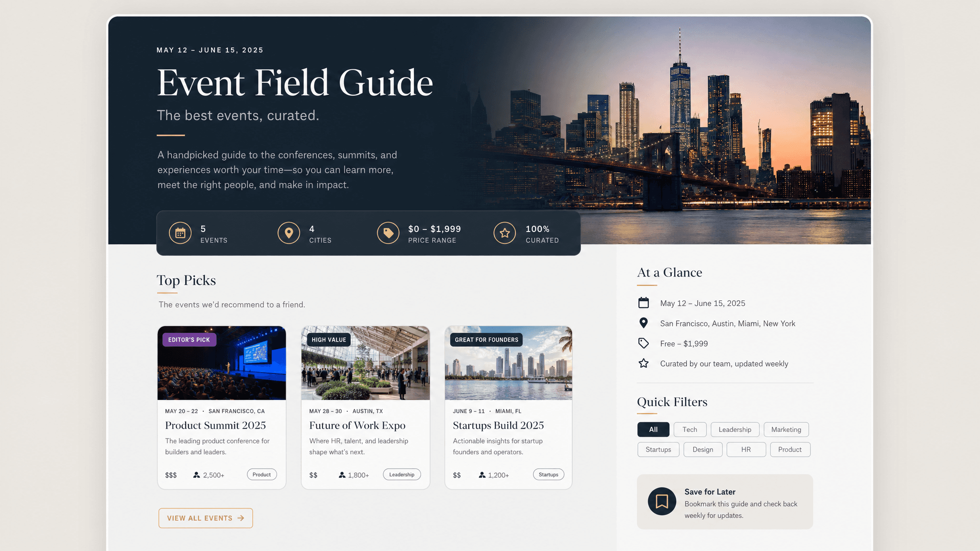Click the Event Field Guide headline
Image resolution: width=980 pixels, height=551 pixels.
click(x=295, y=82)
